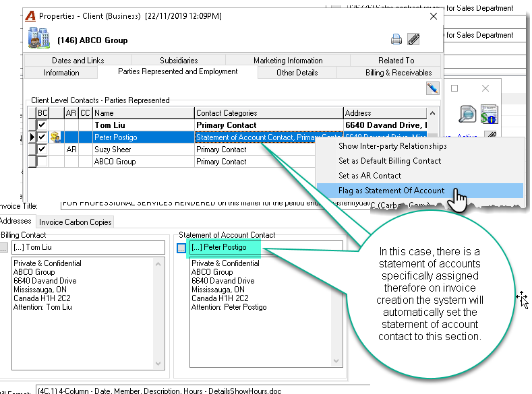Image resolution: width=532 pixels, height=394 pixels.
Task: Click the Contact Categories column header
Action: (269, 113)
